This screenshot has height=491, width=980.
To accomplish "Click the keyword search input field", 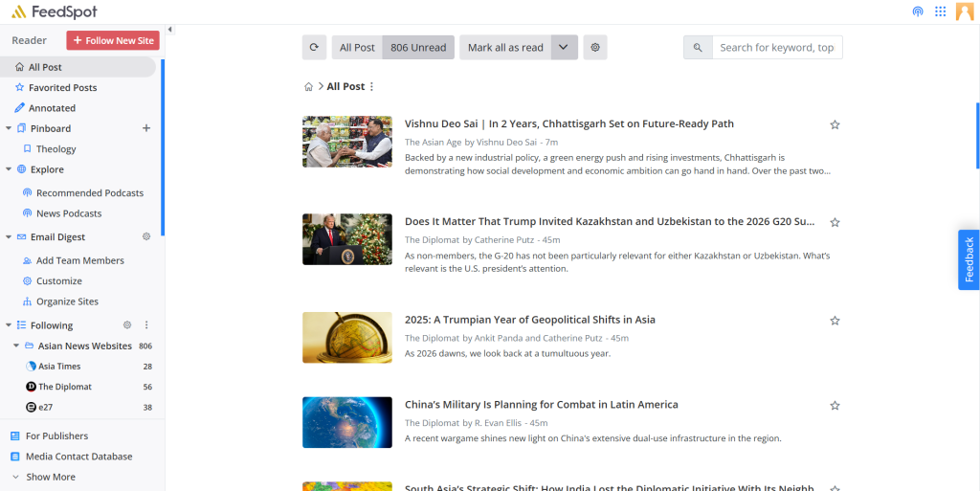I will click(776, 48).
